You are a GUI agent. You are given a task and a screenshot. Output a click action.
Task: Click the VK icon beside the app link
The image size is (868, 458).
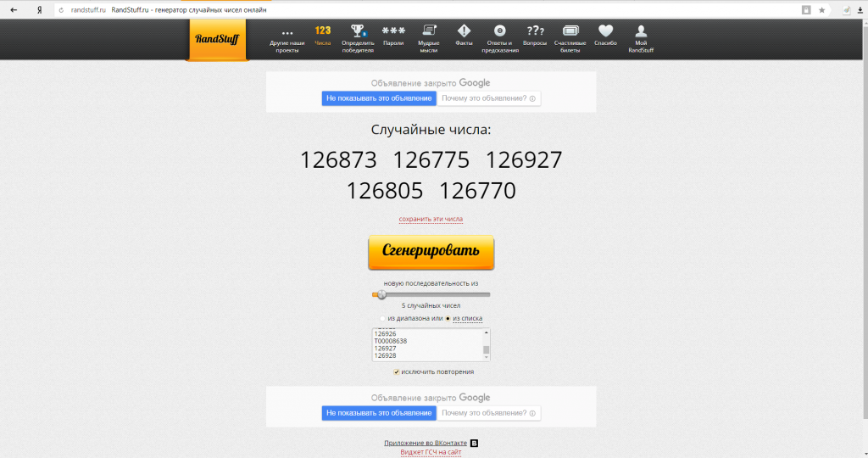tap(475, 443)
